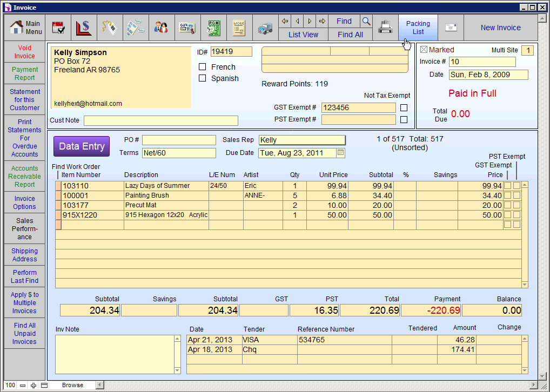The width and height of the screenshot is (550, 392).
Task: Open Invoice Options
Action: tap(24, 202)
